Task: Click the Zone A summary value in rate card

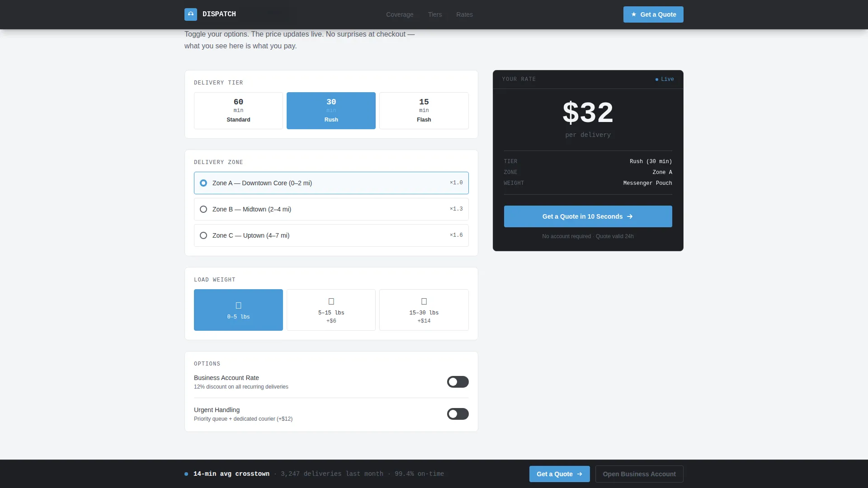Action: click(662, 172)
